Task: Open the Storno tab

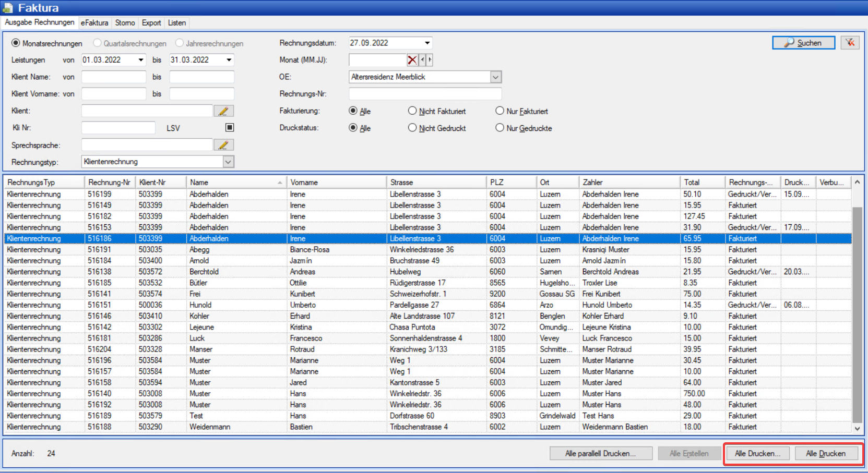Action: 125,23
